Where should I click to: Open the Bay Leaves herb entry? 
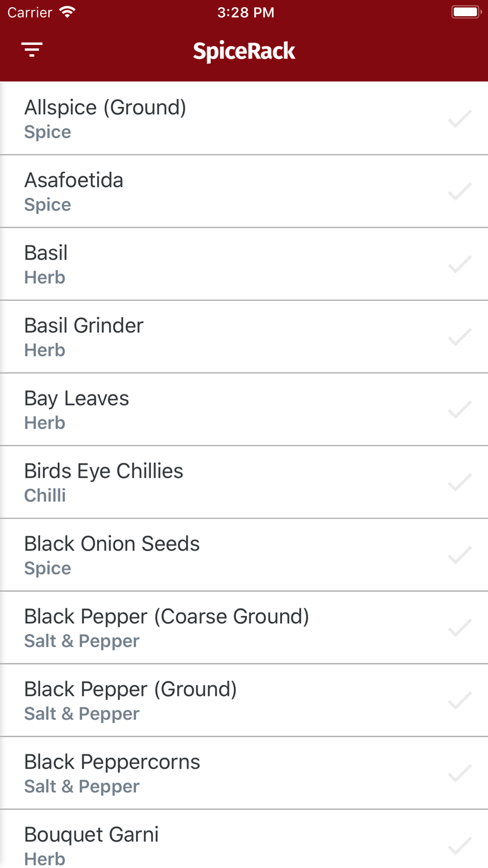244,410
